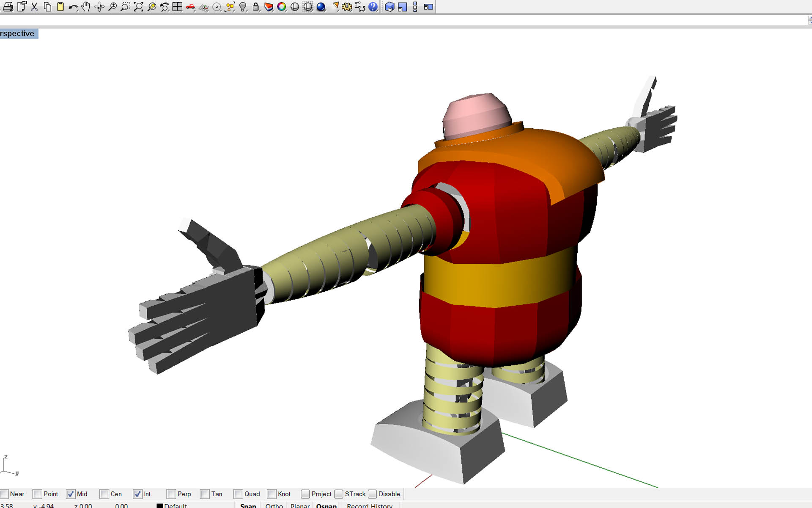Click the dimension tool icon
This screenshot has width=812, height=508.
(360, 7)
